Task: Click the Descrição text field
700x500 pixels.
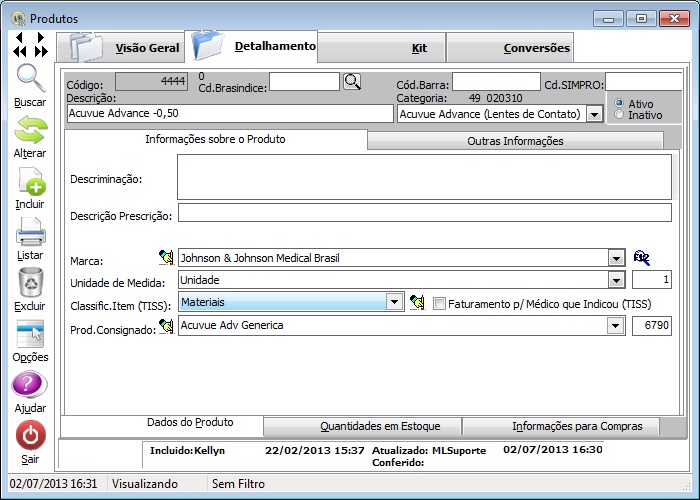Action: [229, 114]
